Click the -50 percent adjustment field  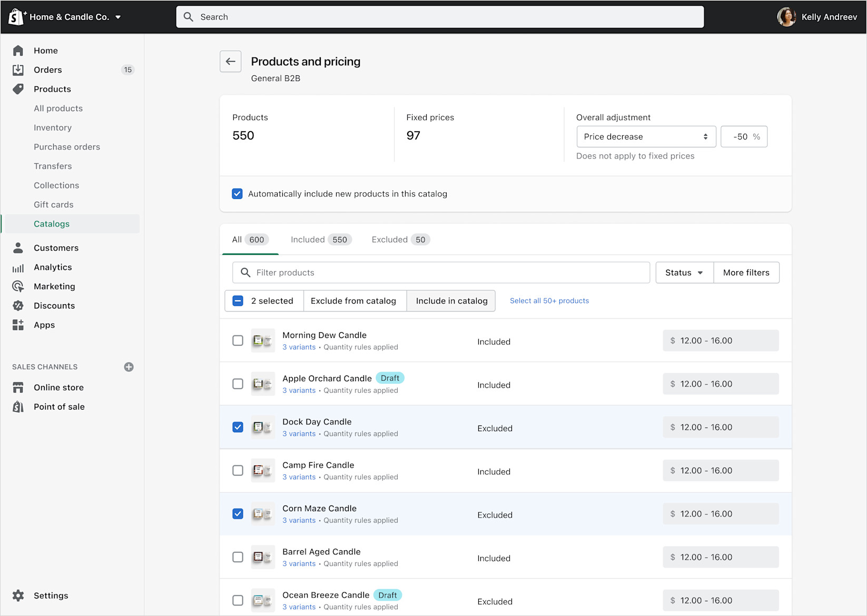point(744,137)
